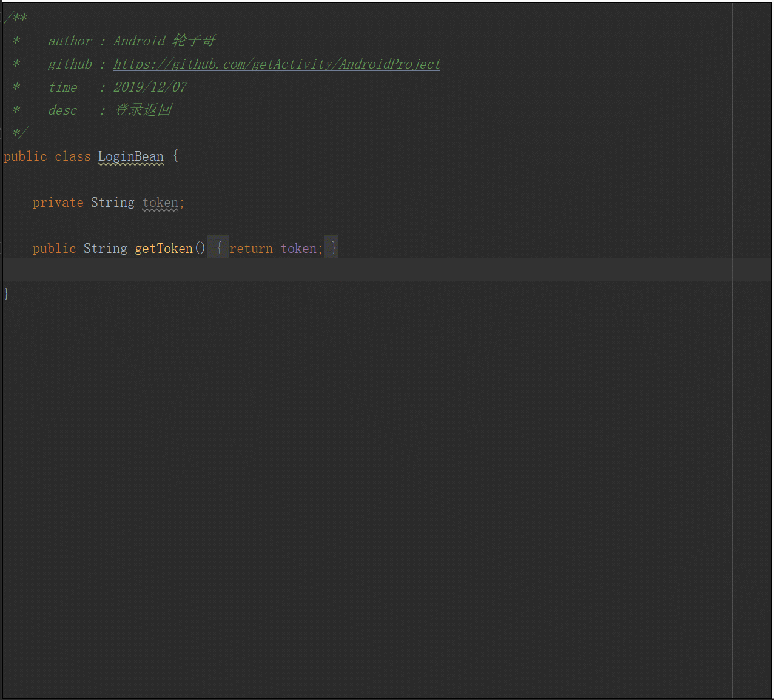
Task: Click the String type in token field
Action: tap(113, 203)
